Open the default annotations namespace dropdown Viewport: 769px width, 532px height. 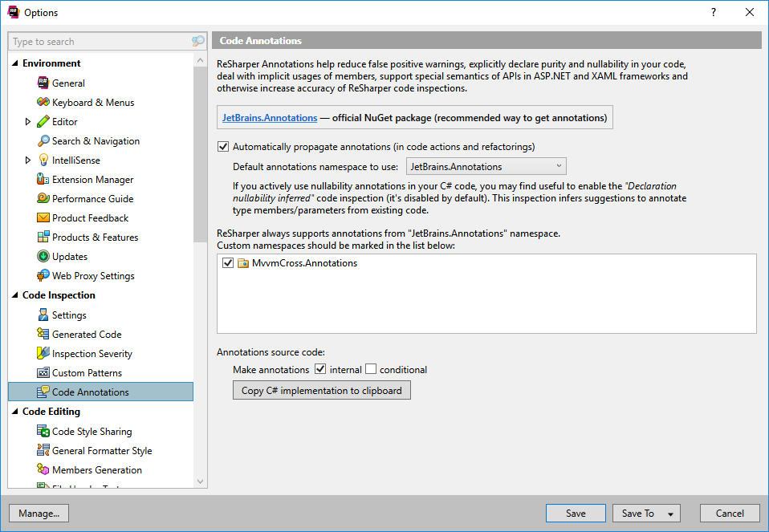coord(486,166)
